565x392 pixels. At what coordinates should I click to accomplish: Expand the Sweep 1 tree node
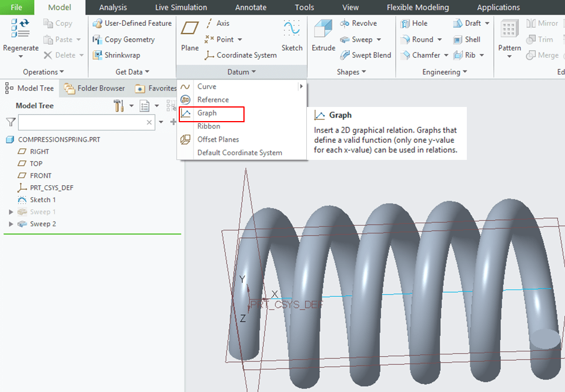[x=11, y=212]
